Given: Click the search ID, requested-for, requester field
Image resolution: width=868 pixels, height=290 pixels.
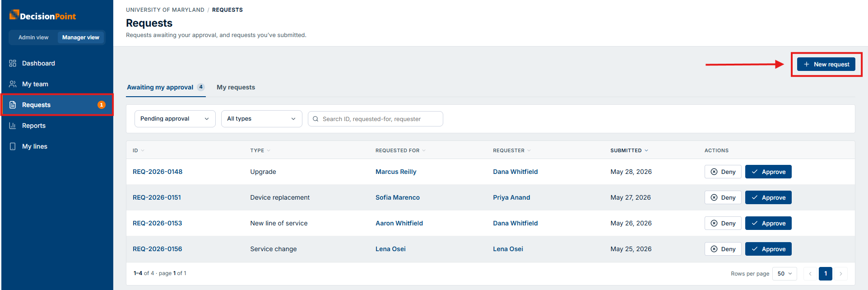Looking at the screenshot, I should pyautogui.click(x=376, y=119).
